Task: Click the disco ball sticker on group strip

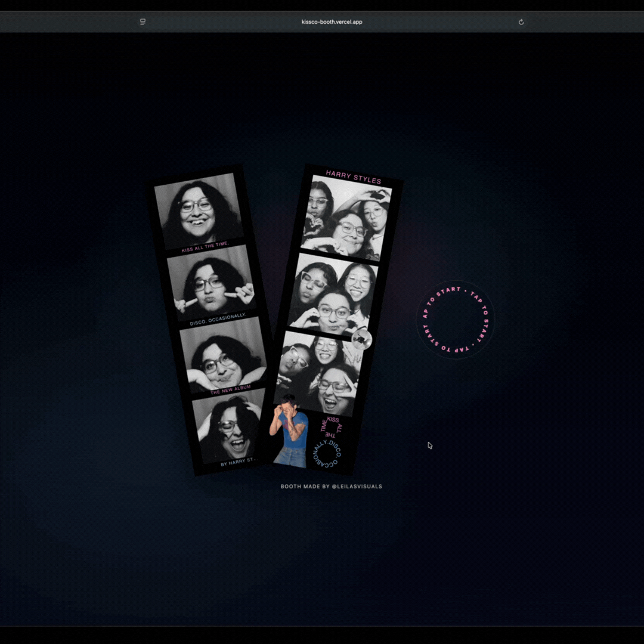Action: [362, 339]
